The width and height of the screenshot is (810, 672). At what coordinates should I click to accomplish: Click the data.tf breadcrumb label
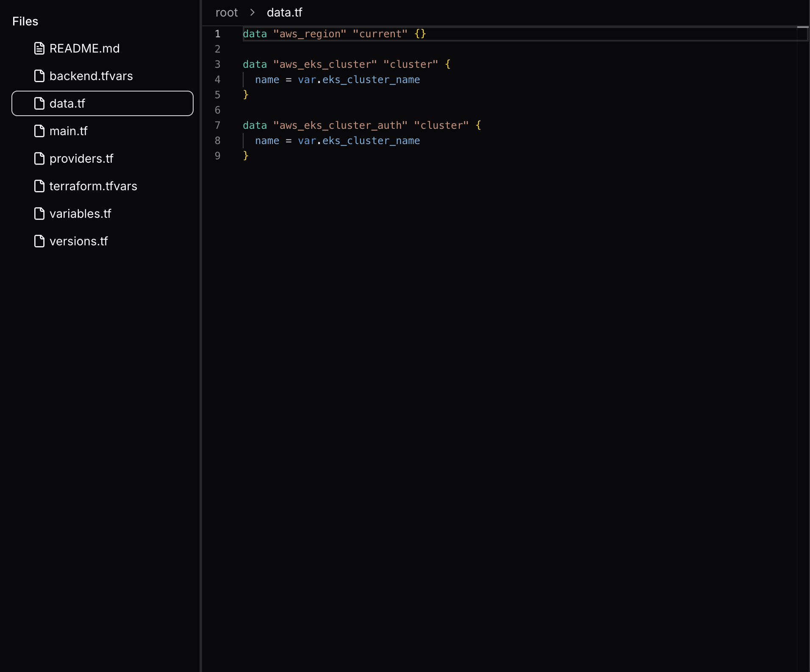point(284,13)
